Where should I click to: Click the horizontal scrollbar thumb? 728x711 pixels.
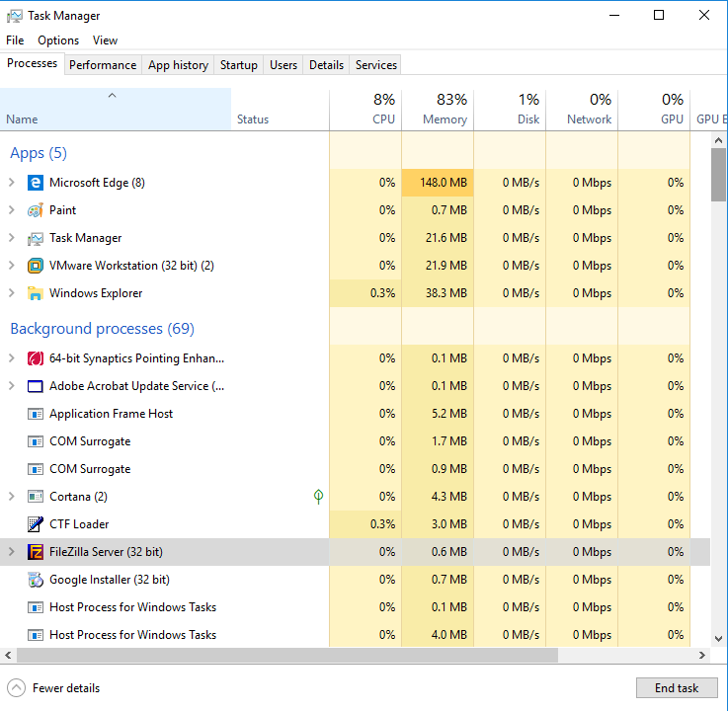pyautogui.click(x=287, y=656)
